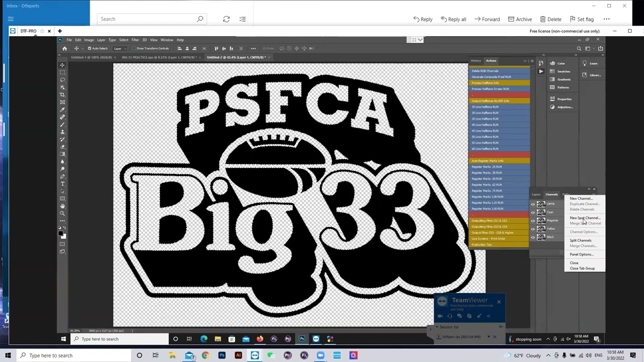The height and width of the screenshot is (362, 644).
Task: Select the Eraser tool
Action: click(62, 147)
